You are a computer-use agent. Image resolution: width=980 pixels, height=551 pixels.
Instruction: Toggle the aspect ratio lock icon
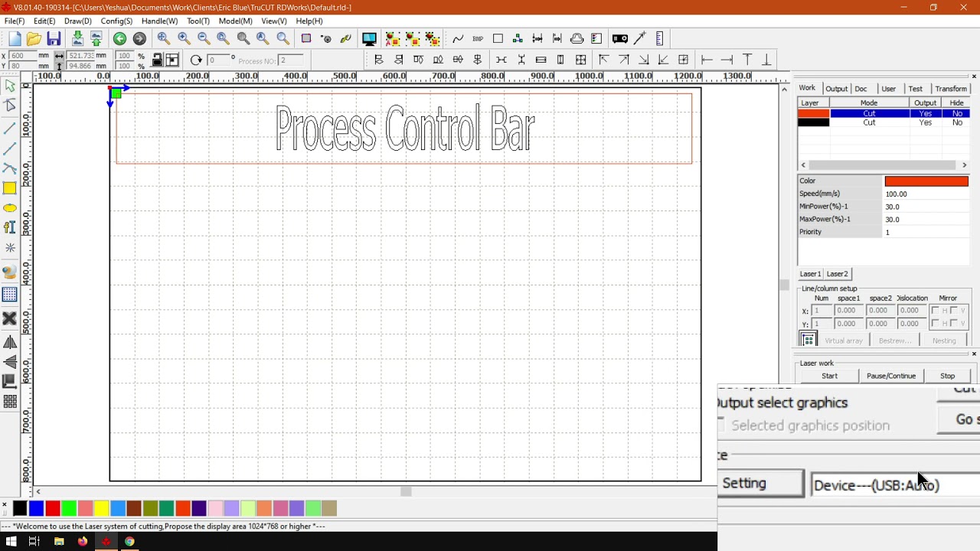[x=157, y=60]
